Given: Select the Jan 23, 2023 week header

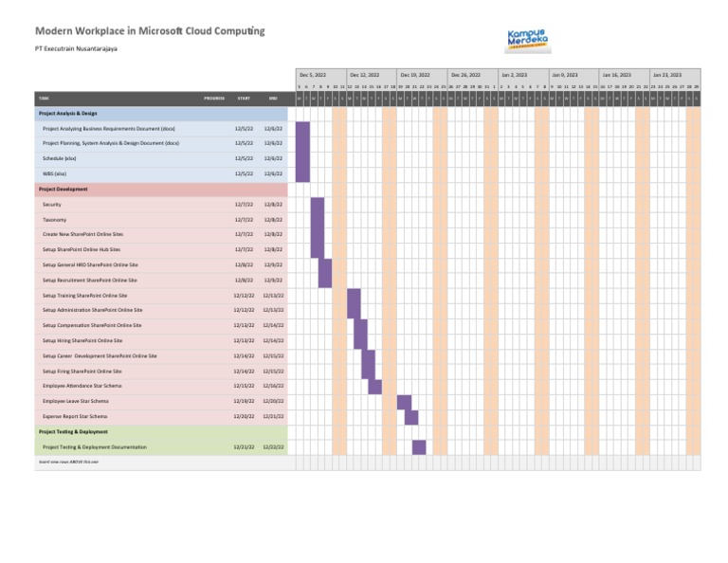Looking at the screenshot, I should (x=667, y=74).
